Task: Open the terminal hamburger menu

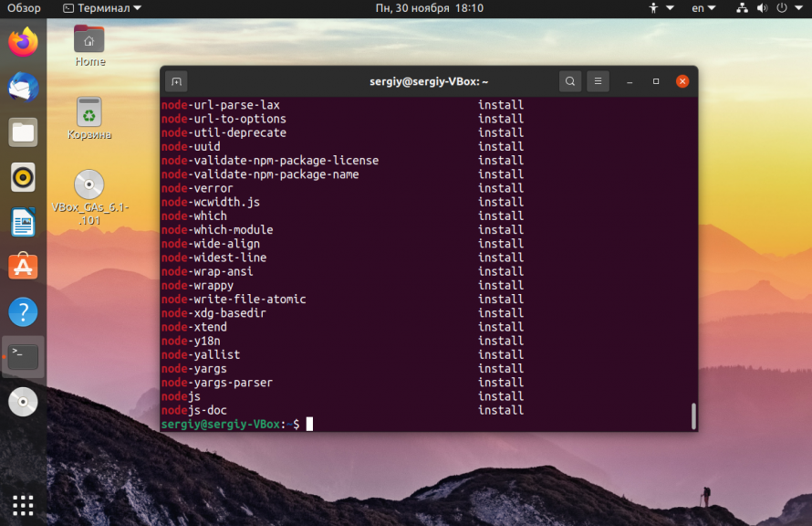Action: click(x=598, y=80)
